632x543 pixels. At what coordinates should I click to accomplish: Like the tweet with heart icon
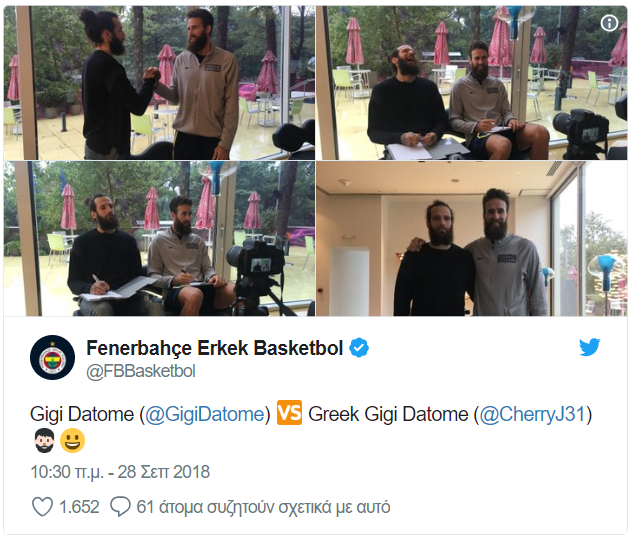click(42, 507)
